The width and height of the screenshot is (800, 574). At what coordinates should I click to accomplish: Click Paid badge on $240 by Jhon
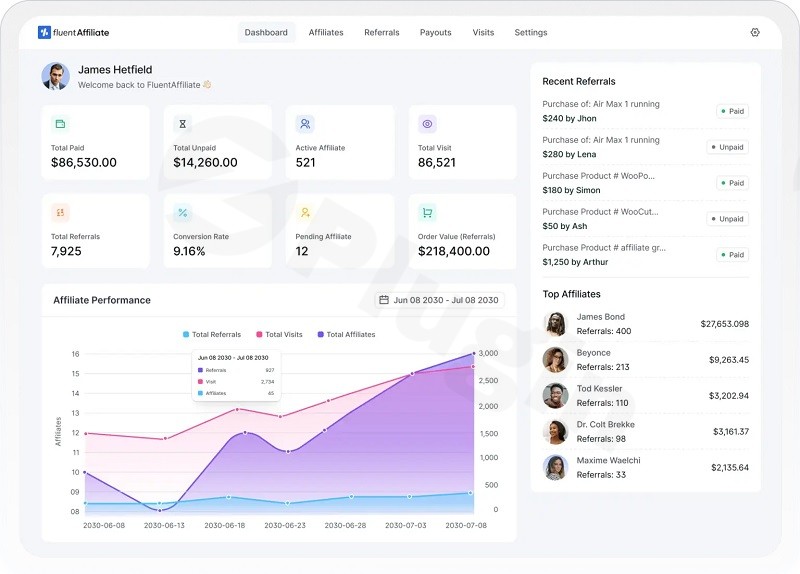[732, 111]
